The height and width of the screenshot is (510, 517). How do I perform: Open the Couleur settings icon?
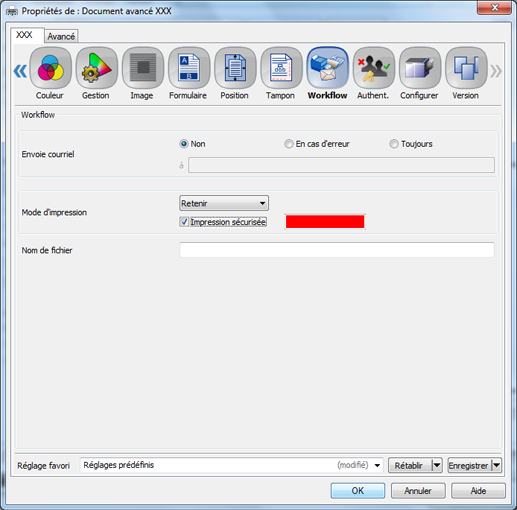(x=50, y=68)
